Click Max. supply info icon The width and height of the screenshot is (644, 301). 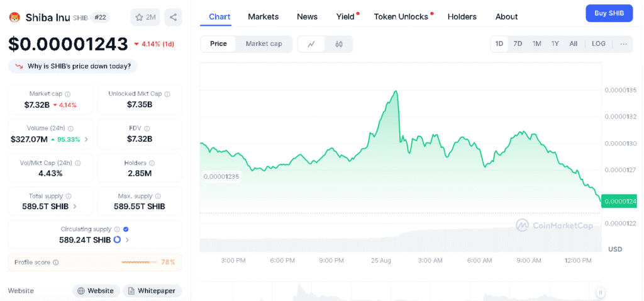coord(158,196)
